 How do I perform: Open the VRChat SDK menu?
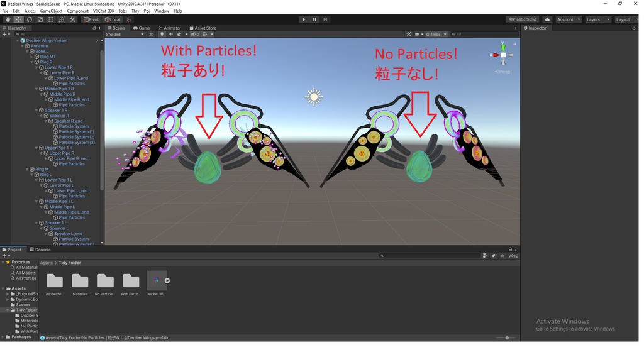point(104,11)
